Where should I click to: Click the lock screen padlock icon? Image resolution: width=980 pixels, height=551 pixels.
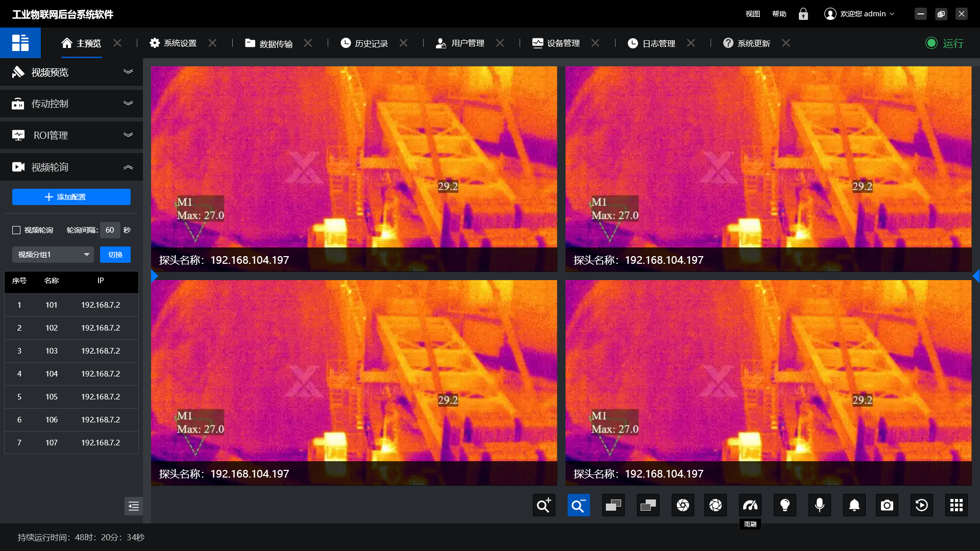pyautogui.click(x=803, y=14)
